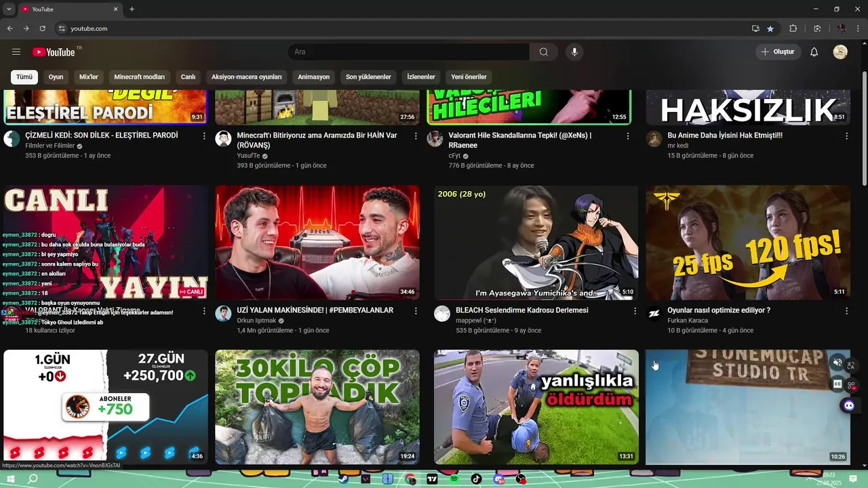Viewport: 868px width, 488px height.
Task: Open the Windows Start menu
Action: [10, 479]
